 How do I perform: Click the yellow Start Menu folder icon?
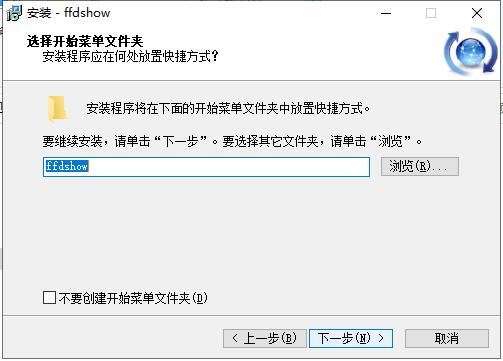[58, 108]
